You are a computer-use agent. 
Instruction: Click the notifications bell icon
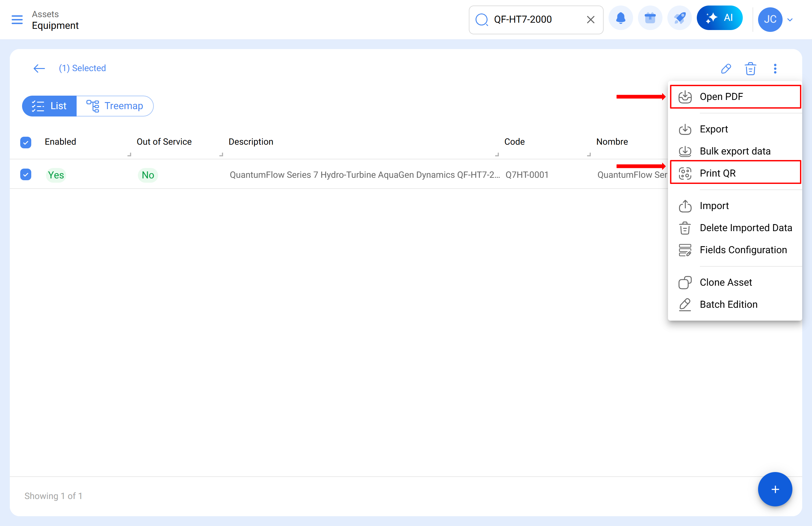[x=620, y=18]
